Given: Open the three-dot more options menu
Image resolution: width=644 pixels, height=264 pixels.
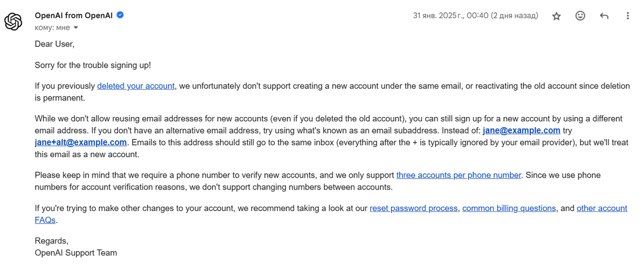Looking at the screenshot, I should tap(628, 16).
